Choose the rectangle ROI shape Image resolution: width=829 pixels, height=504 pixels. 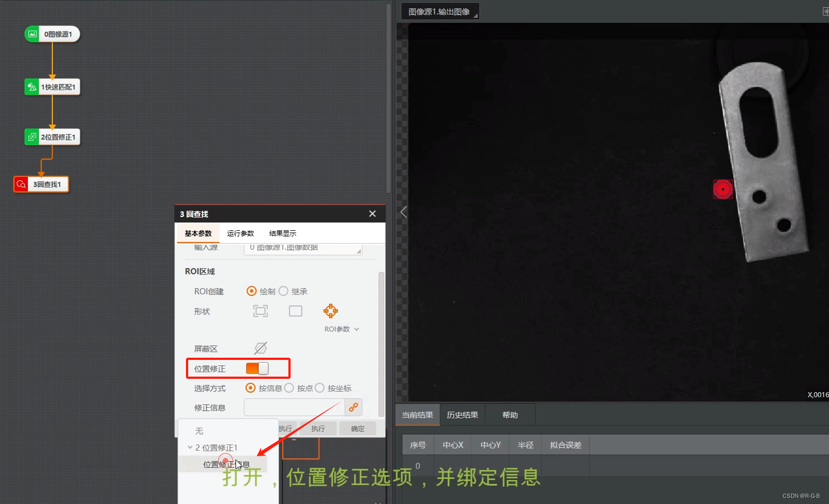(x=295, y=311)
